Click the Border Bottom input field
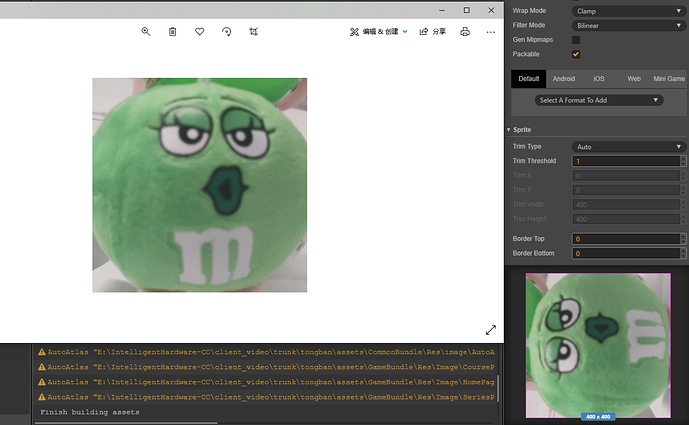Image resolution: width=689 pixels, height=425 pixels. 626,254
